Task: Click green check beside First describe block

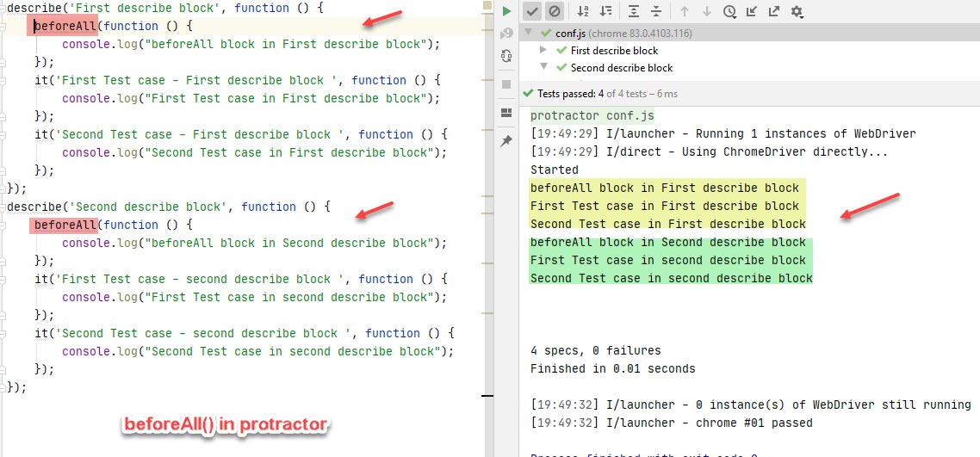Action: [x=561, y=51]
